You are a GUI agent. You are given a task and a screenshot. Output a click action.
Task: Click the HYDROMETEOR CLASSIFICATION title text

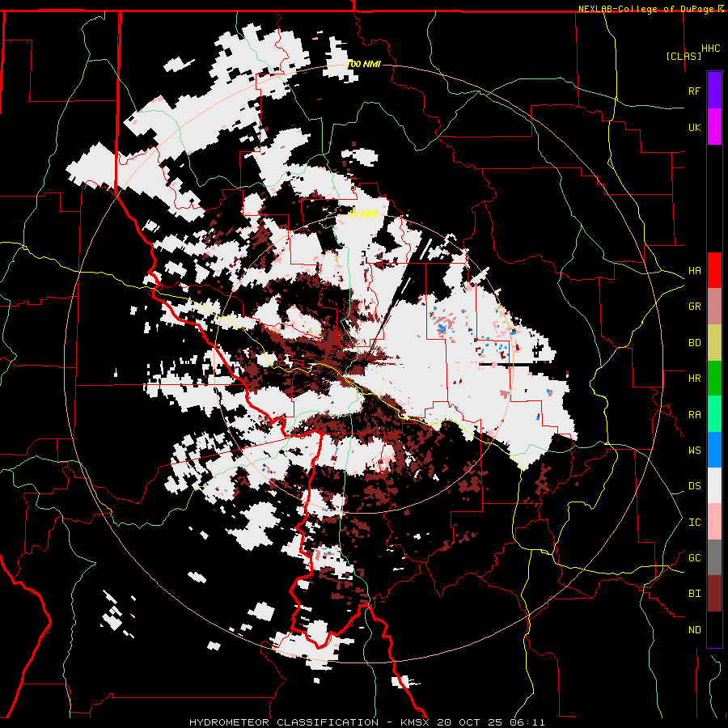[x=284, y=722]
